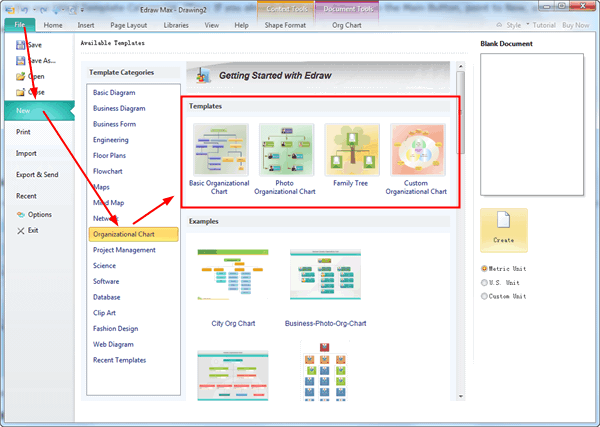Open the quick access toolbar dropdown arrow
600x427 pixels.
82,10
